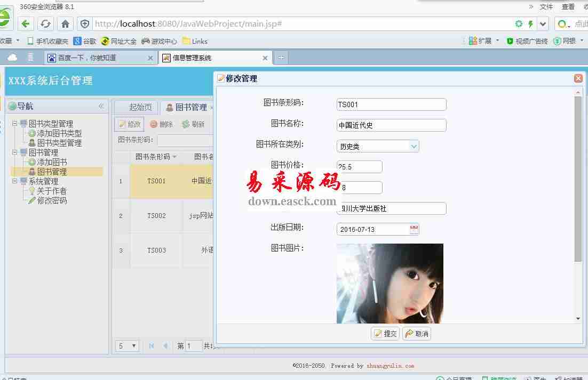
Task: Collapse the 导航 navigation panel
Action: pyautogui.click(x=101, y=106)
